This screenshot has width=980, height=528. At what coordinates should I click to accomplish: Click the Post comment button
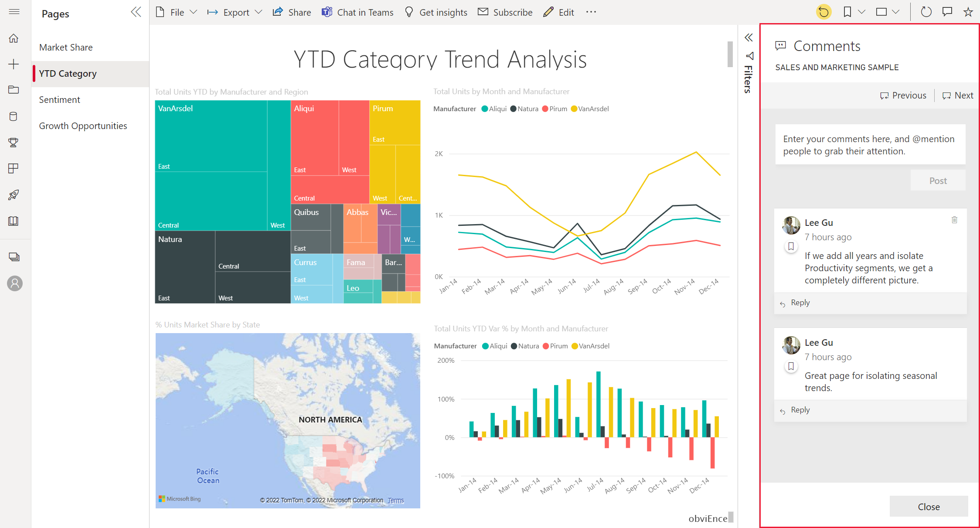936,180
